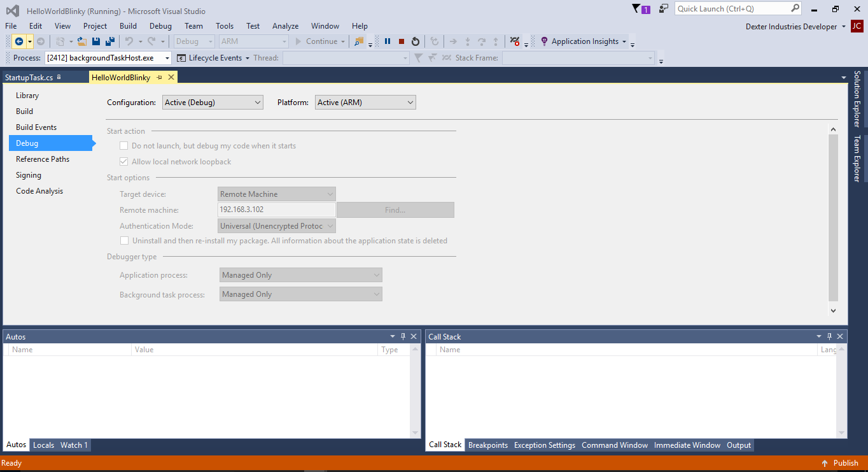Open the Build menu
868x472 pixels.
pos(128,26)
